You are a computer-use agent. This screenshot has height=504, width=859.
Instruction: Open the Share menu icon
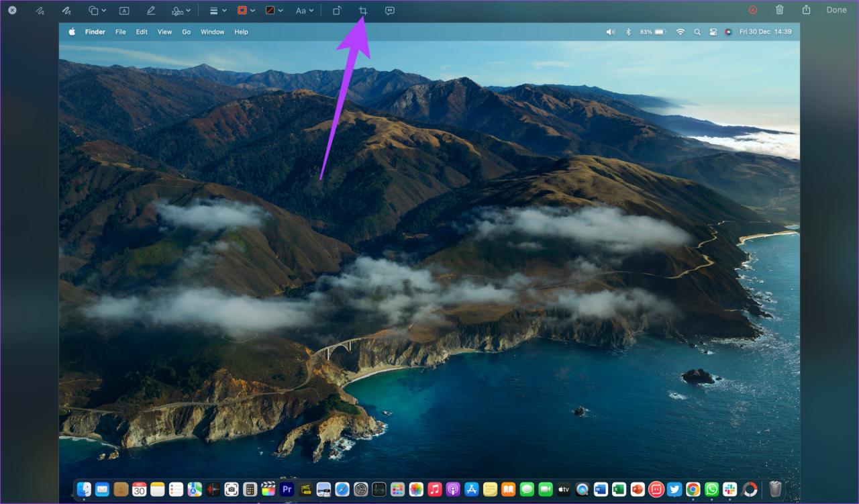(806, 10)
